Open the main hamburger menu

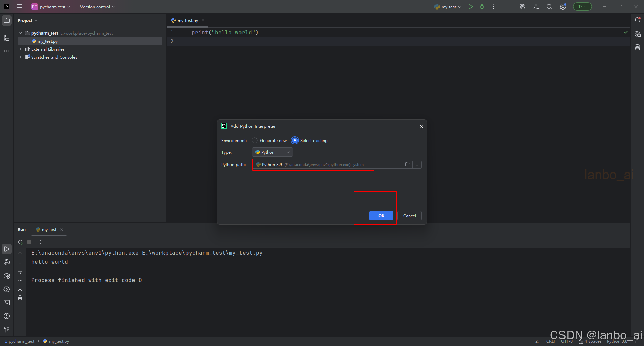(x=20, y=7)
